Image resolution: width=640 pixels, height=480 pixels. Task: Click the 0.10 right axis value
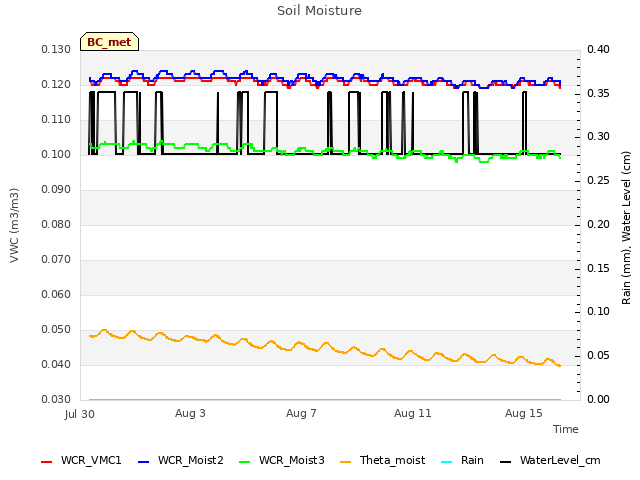click(x=598, y=312)
